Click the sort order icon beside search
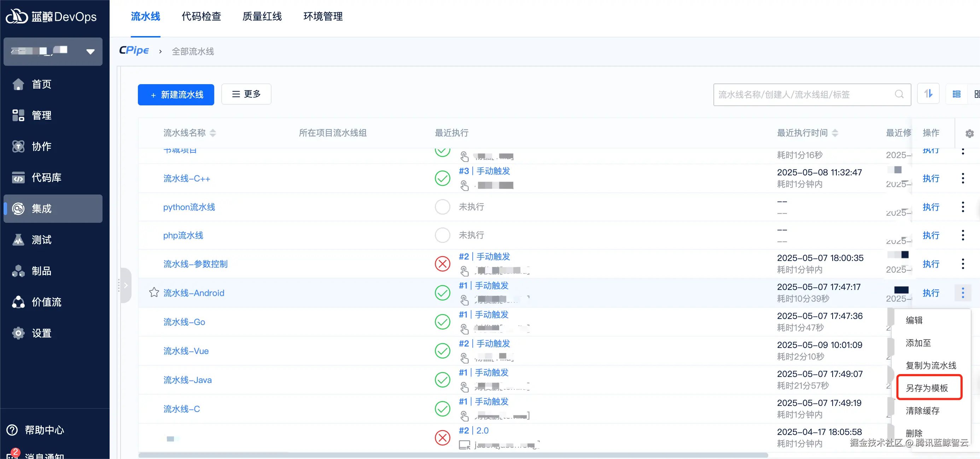Screen dimensions: 980x459 pyautogui.click(x=928, y=94)
